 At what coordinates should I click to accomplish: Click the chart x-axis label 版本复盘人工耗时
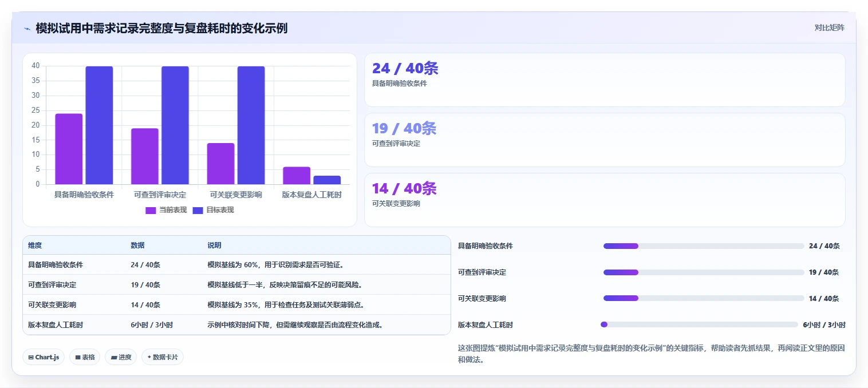(312, 195)
